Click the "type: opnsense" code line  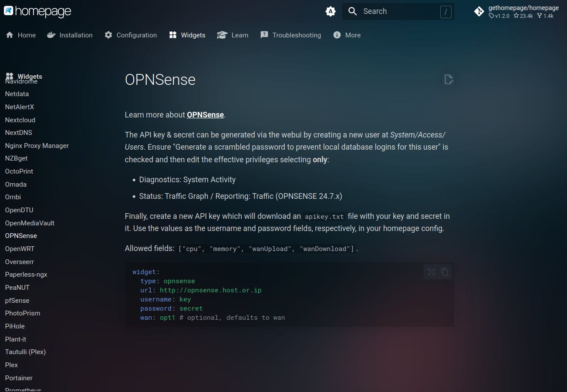click(168, 281)
